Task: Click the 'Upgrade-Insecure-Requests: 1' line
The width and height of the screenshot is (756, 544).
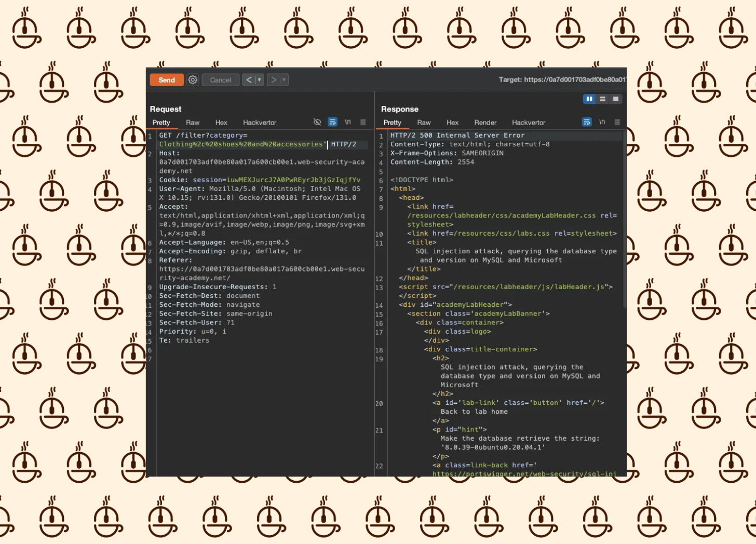Action: 218,287
